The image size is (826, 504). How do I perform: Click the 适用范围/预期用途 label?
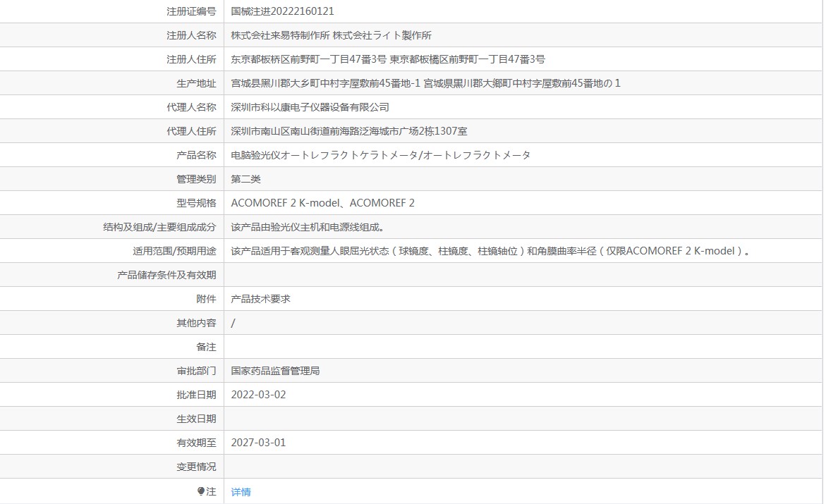pyautogui.click(x=174, y=251)
